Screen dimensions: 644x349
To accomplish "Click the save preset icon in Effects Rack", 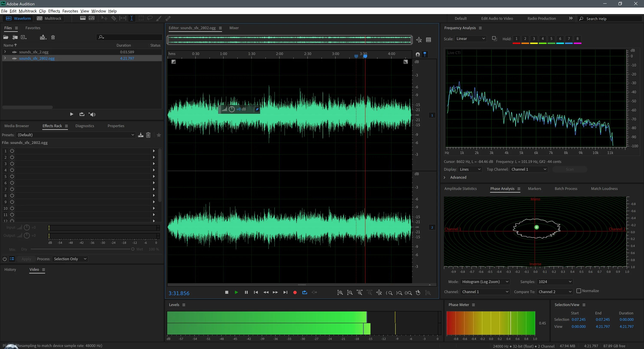I will click(x=140, y=135).
